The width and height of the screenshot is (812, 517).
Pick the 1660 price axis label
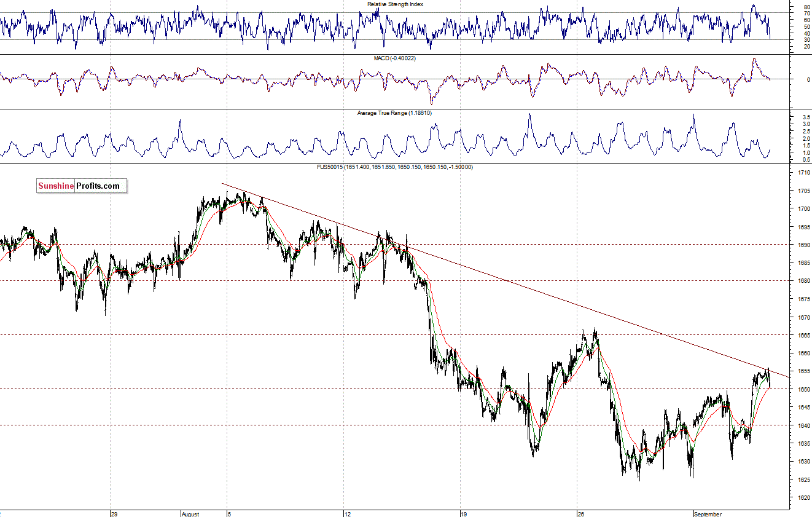coord(804,353)
